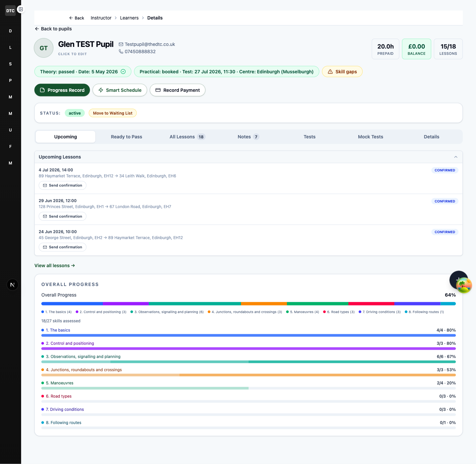Click the phone icon beside 07450888832
This screenshot has width=476, height=464.
(121, 52)
